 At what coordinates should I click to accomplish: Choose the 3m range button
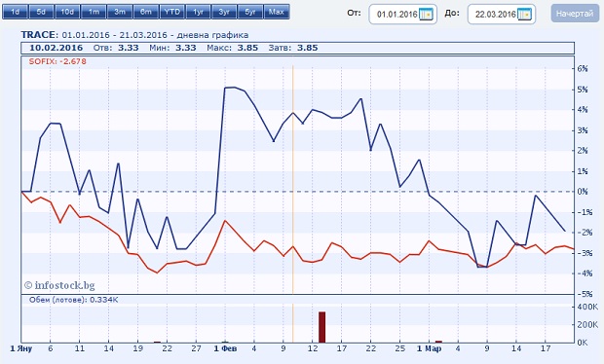point(120,12)
